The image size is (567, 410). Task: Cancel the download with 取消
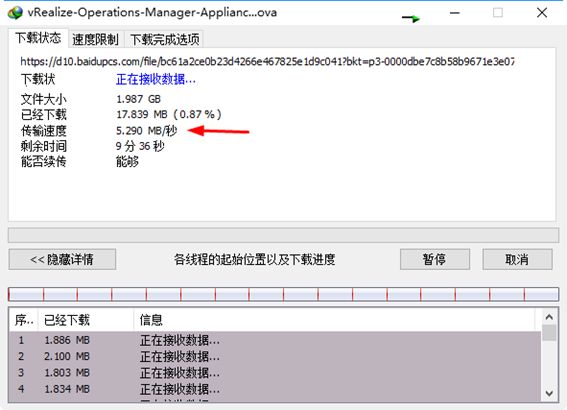point(517,259)
